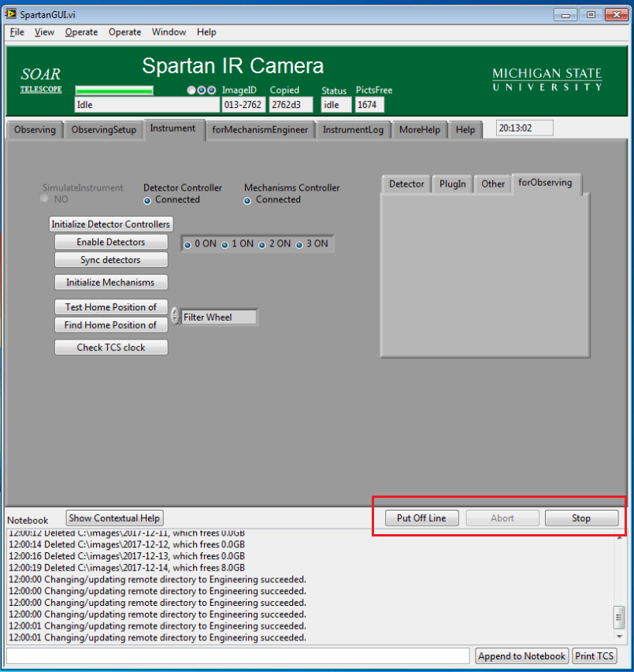Click the Idle state field

pyautogui.click(x=147, y=105)
